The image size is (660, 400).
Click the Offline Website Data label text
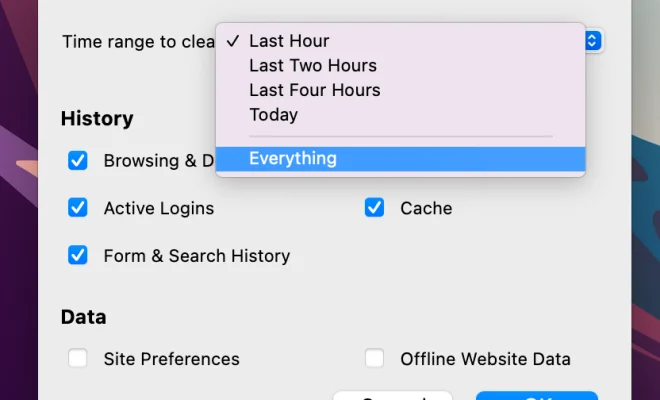click(x=485, y=359)
